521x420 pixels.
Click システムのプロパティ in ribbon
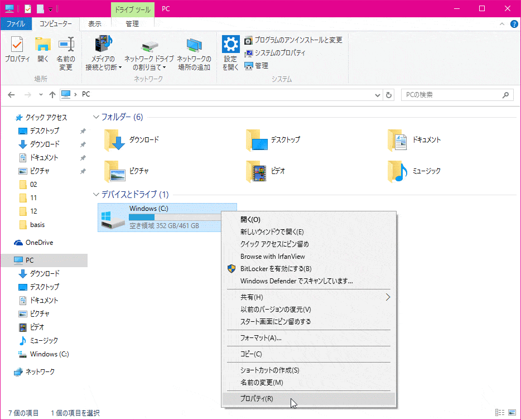pyautogui.click(x=275, y=53)
